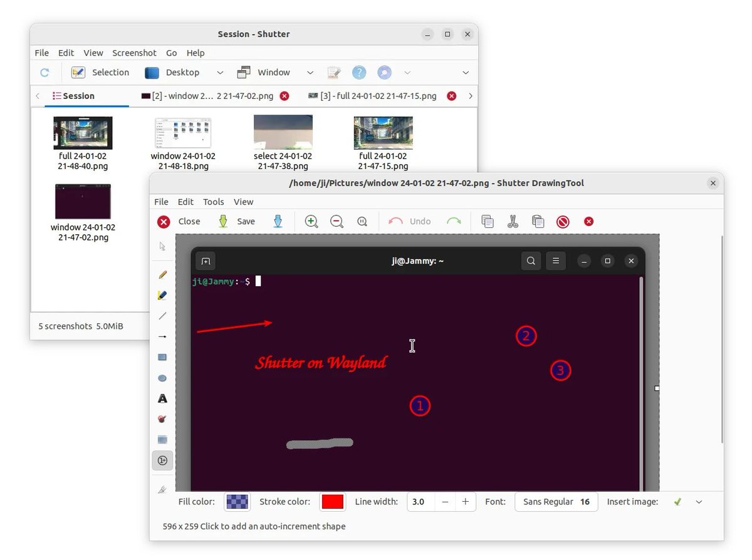This screenshot has width=752, height=560.
Task: Undo the last drawing action
Action: coord(409,221)
